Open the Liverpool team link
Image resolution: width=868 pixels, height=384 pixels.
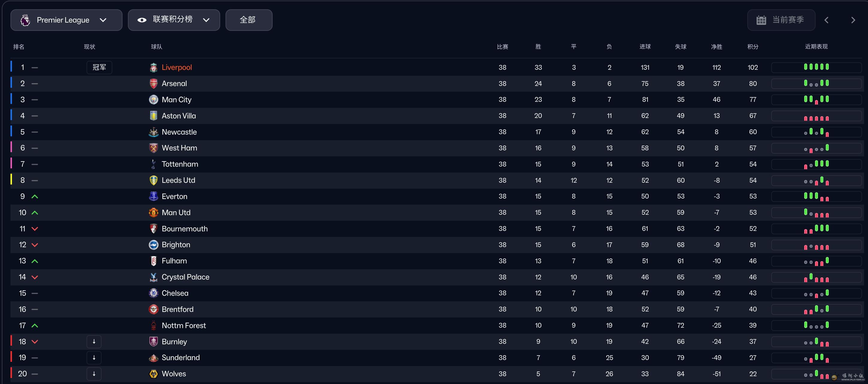coord(177,67)
